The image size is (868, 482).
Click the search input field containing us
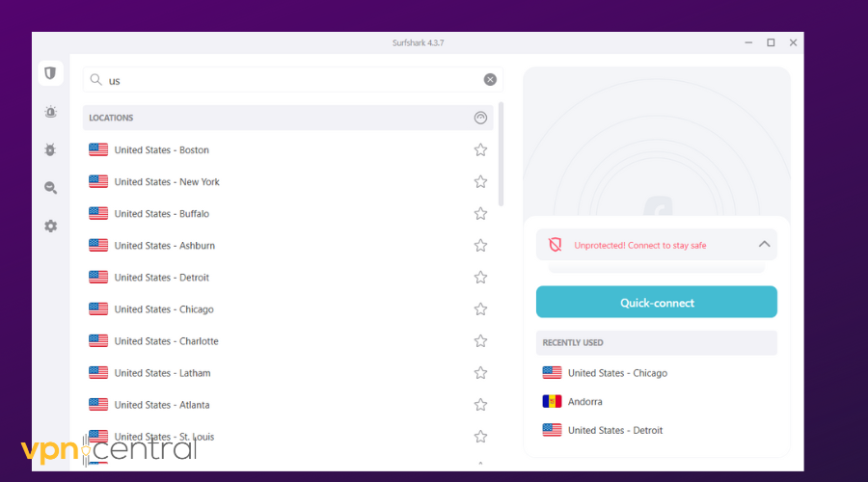point(292,80)
